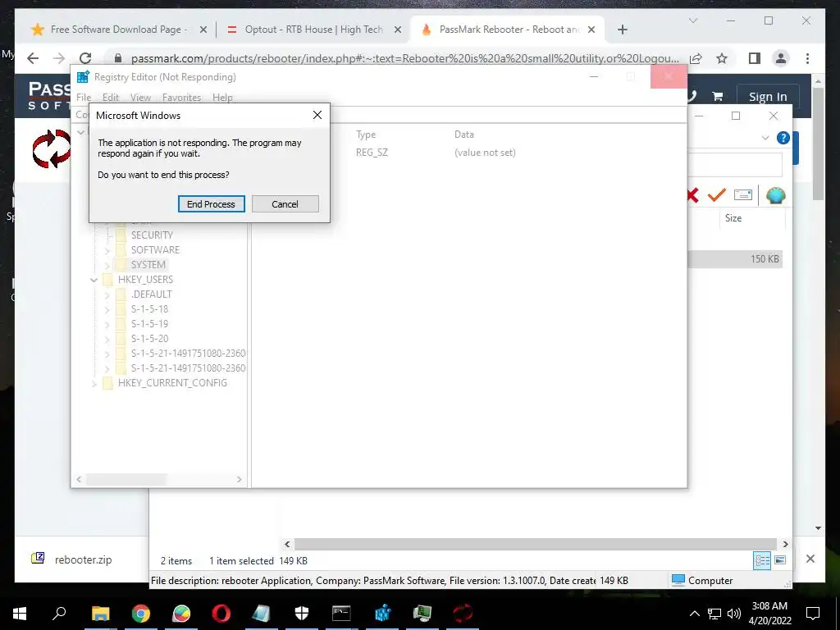Click the browser page vertical scrollbar
840x630 pixels.
pos(818,144)
